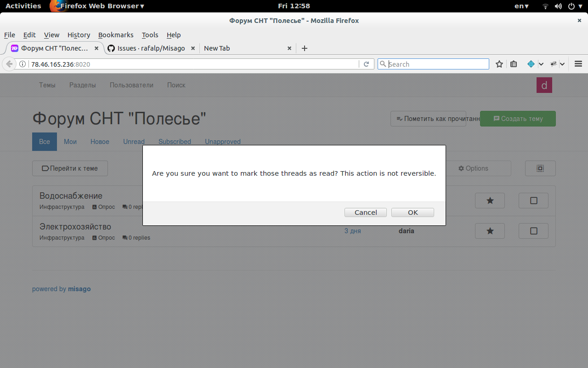The width and height of the screenshot is (588, 368).
Task: Toggle the star on the Электрохозяйство thread
Action: [x=490, y=231]
